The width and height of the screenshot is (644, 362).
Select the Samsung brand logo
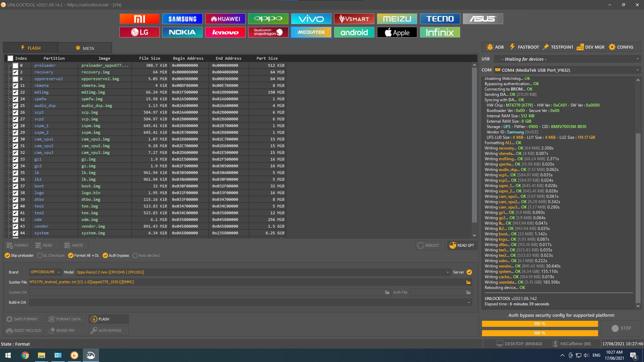[182, 19]
